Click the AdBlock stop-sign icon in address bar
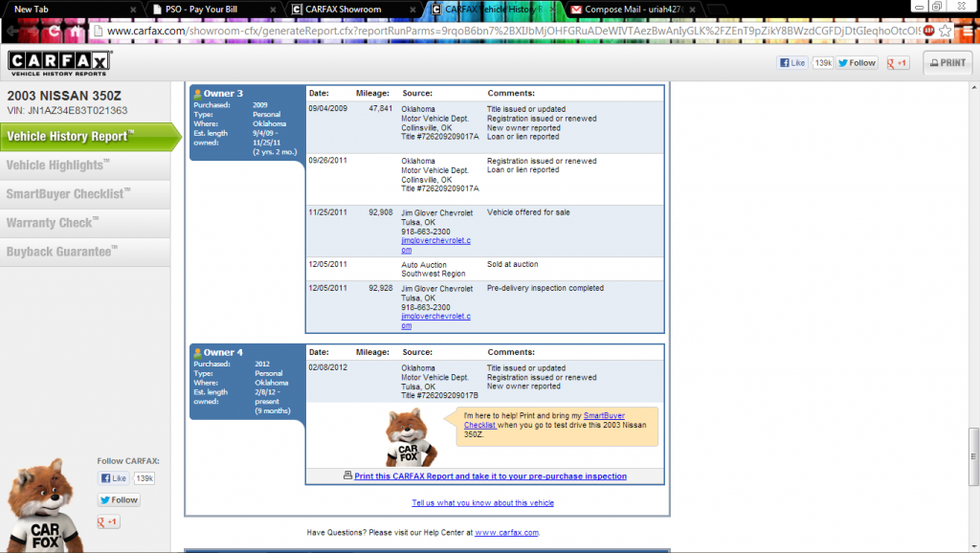This screenshot has height=553, width=980. point(928,31)
